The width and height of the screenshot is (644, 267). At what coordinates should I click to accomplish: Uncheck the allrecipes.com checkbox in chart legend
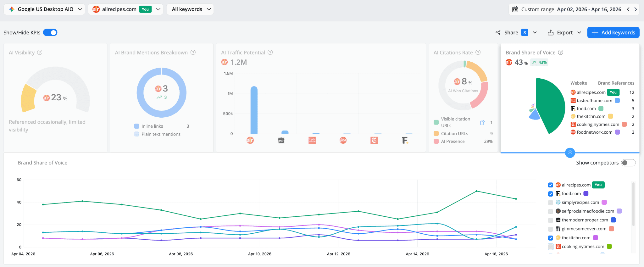pyautogui.click(x=550, y=185)
